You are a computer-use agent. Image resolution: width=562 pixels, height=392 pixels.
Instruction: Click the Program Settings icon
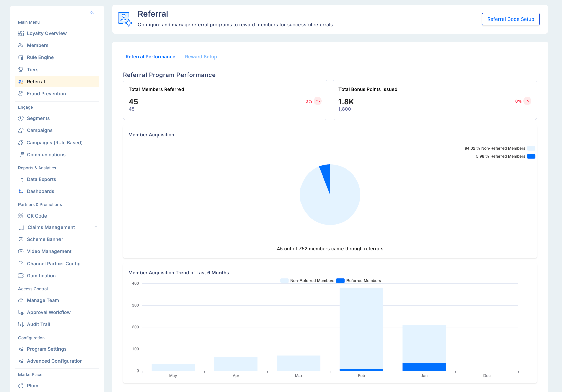[21, 349]
